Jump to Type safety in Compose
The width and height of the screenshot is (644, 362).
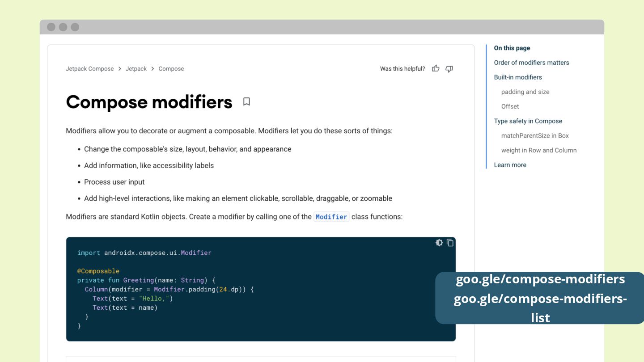coord(528,121)
